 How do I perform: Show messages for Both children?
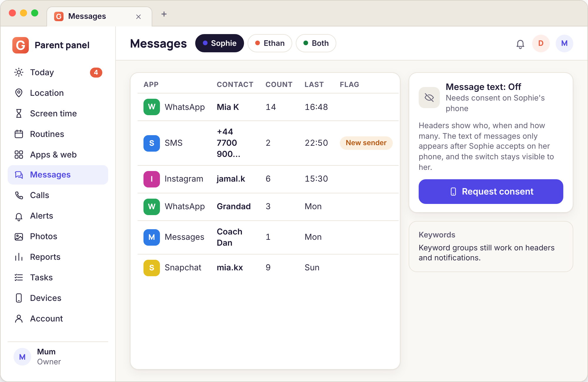point(316,43)
